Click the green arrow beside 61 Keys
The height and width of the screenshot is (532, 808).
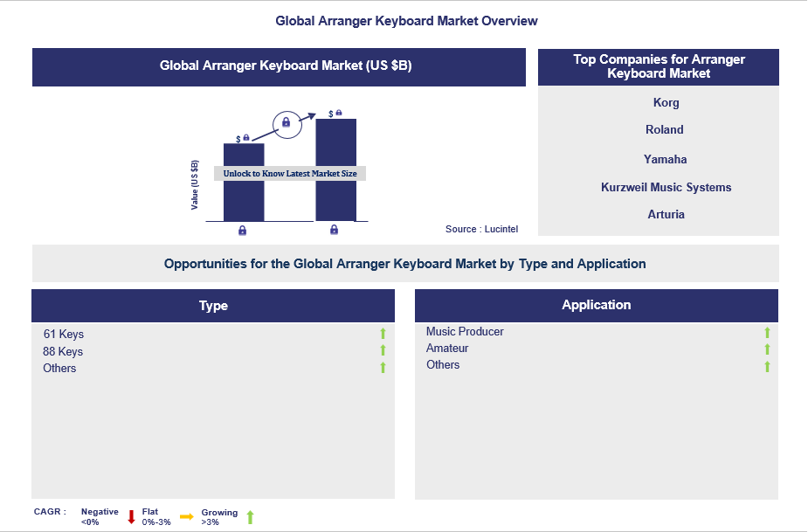383,334
